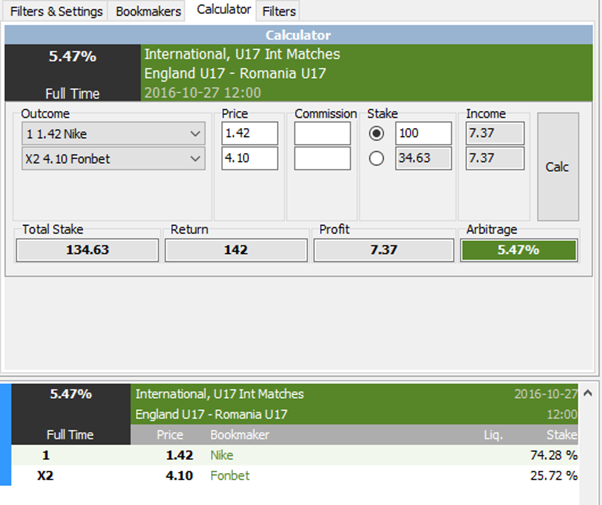Screen dimensions: 602x505
Task: Click 'England U17 - Romania U17' in results list
Action: 211,414
